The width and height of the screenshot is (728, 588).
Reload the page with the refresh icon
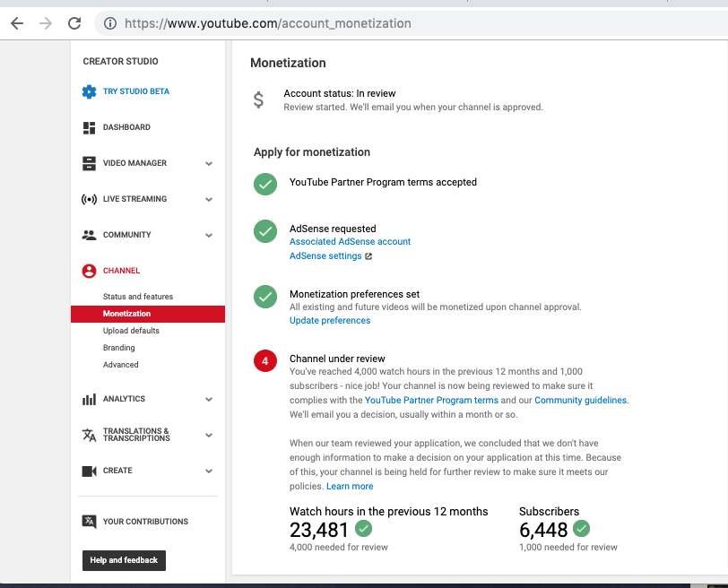pyautogui.click(x=74, y=23)
